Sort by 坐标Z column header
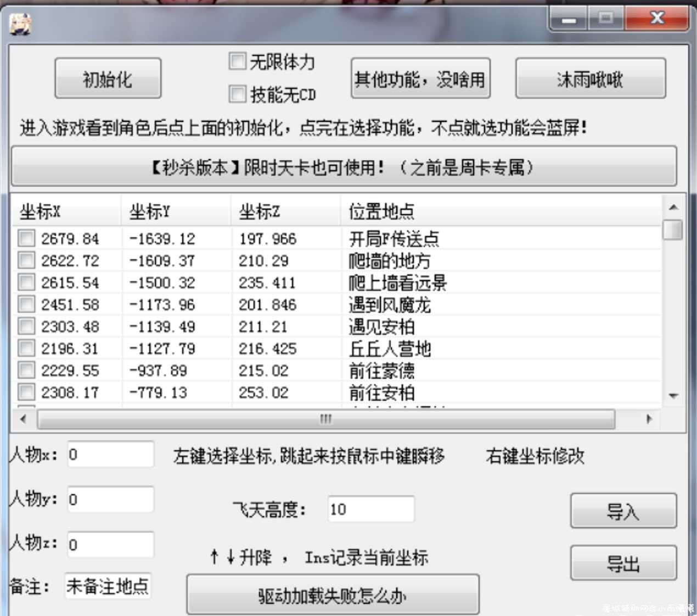Image resolution: width=697 pixels, height=616 pixels. (x=286, y=211)
